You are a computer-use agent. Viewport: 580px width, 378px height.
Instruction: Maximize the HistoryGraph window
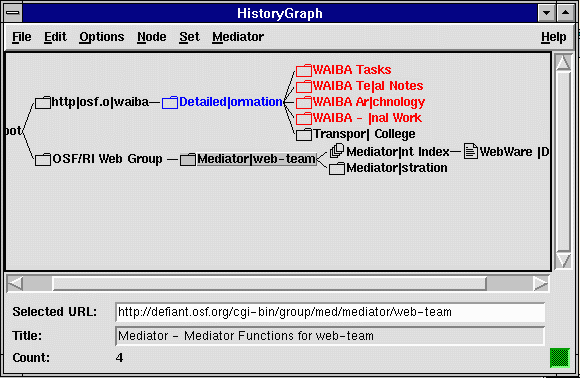(565, 13)
